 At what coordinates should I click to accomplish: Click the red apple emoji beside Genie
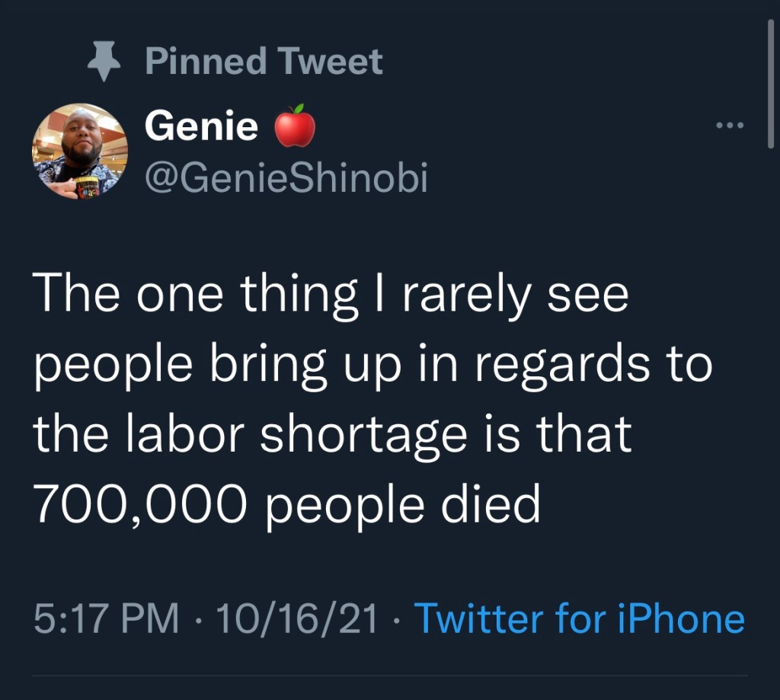(294, 126)
